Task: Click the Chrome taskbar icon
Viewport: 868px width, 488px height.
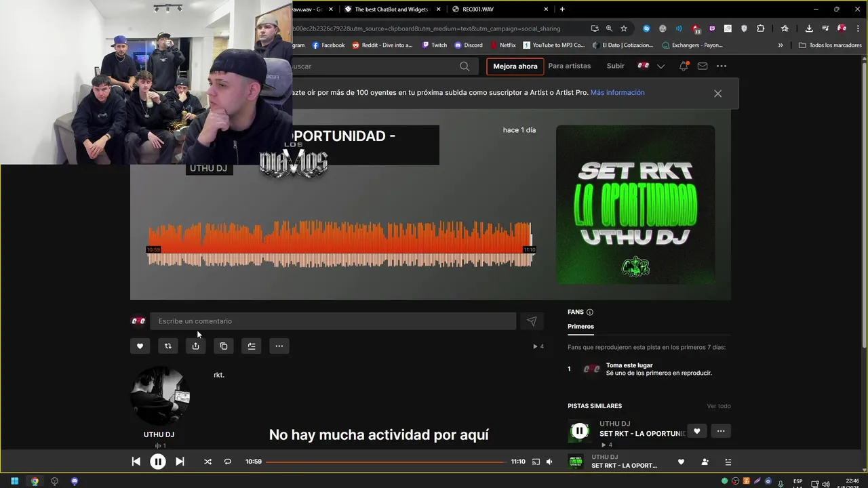Action: 35,481
